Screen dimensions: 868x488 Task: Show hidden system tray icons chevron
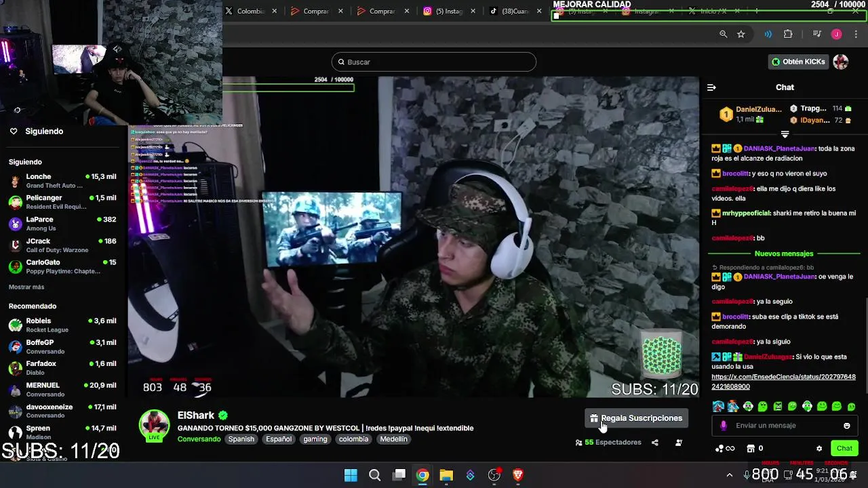pos(729,475)
